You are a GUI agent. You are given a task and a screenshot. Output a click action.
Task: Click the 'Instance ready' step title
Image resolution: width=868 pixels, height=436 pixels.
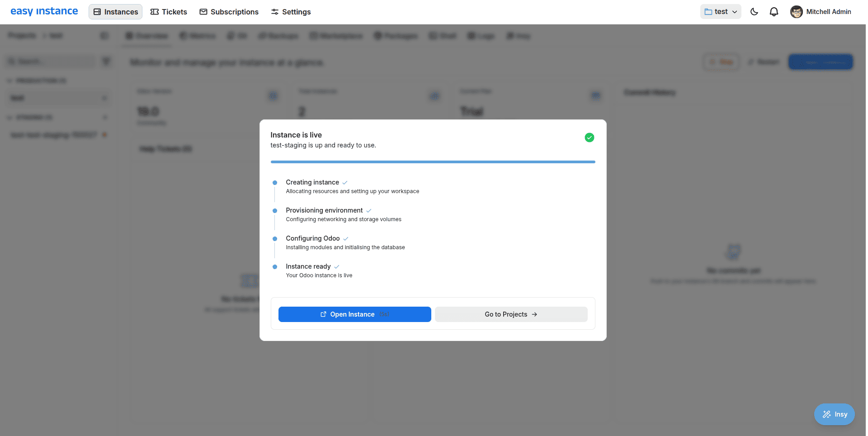308,266
